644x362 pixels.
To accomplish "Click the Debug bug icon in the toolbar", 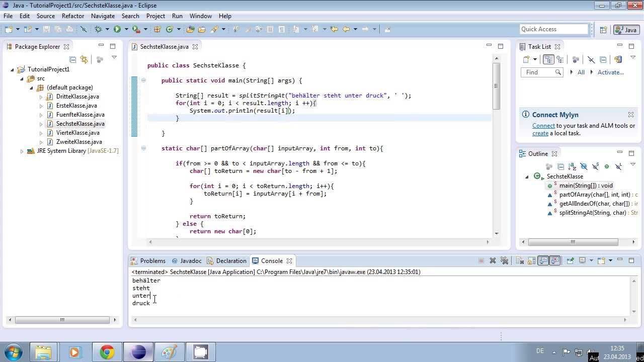I will (x=98, y=29).
